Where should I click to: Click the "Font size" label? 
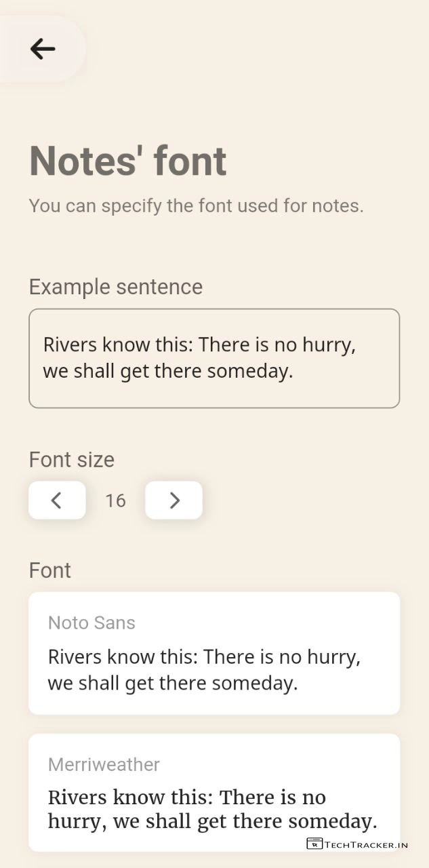pos(72,460)
